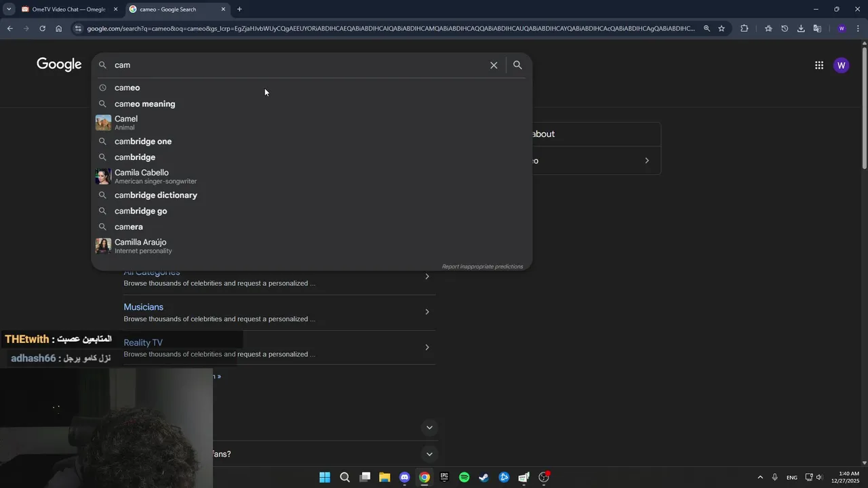Image resolution: width=868 pixels, height=488 pixels.
Task: Switch to the OmeTV Video Chat tab
Action: point(68,9)
